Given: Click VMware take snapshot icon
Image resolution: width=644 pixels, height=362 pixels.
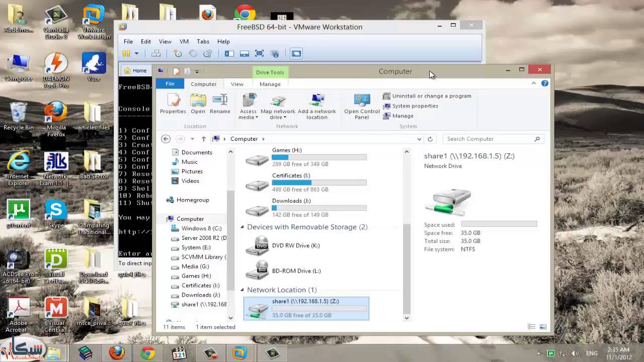Looking at the screenshot, I should point(178,54).
